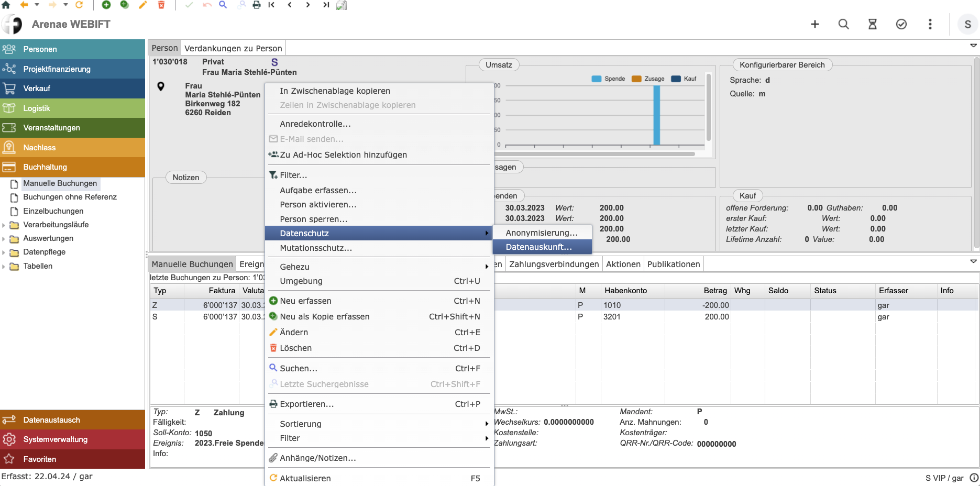
Task: Jump to first record with toolbar arrow
Action: click(271, 5)
